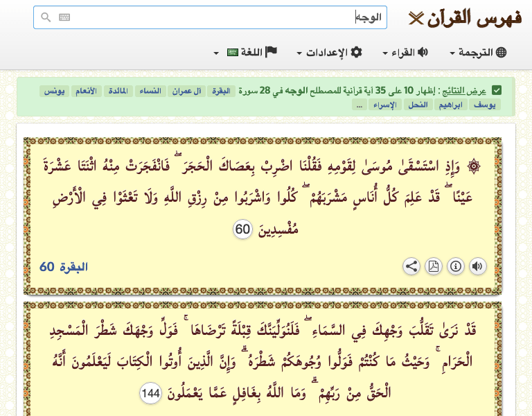Image resolution: width=532 pixels, height=416 pixels.
Task: Toggle the عرض النتائج checkbox
Action: click(497, 91)
